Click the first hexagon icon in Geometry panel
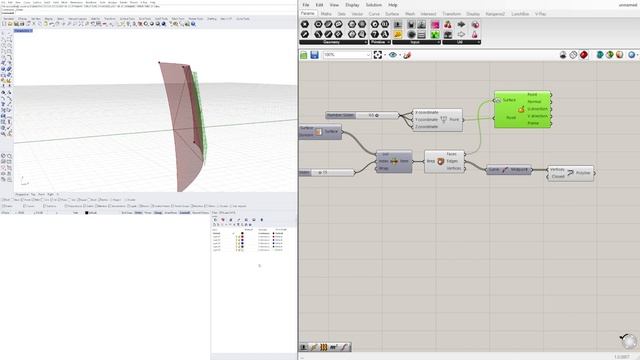The width and height of the screenshot is (640, 360). click(x=304, y=24)
